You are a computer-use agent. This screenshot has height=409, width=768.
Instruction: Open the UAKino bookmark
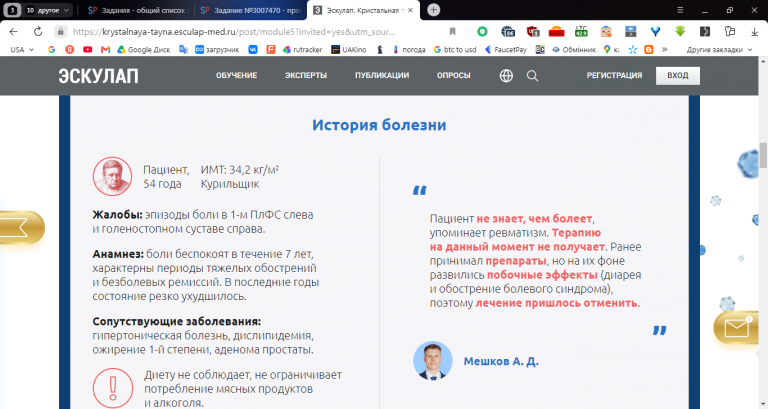click(x=349, y=49)
